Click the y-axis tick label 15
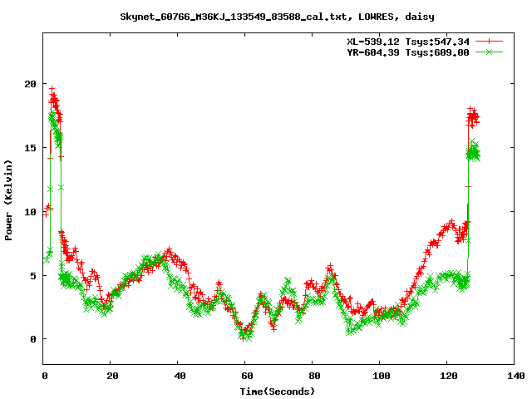 click(x=30, y=148)
